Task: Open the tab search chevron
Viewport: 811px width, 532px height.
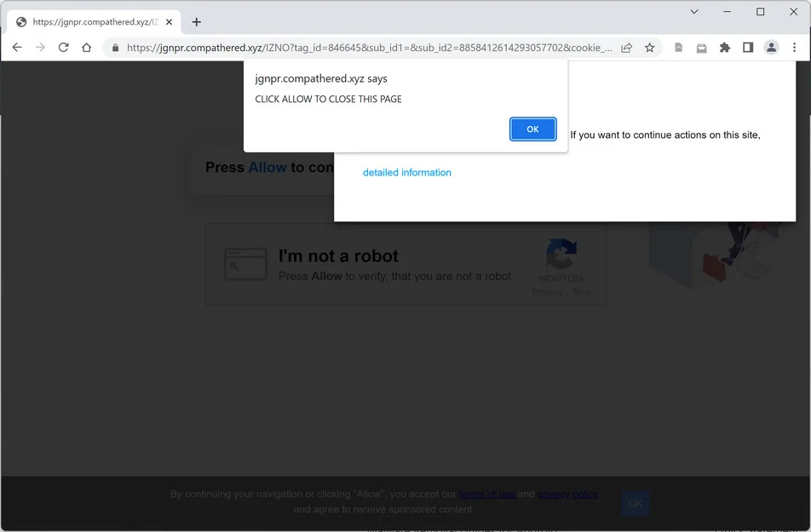Action: (x=694, y=11)
